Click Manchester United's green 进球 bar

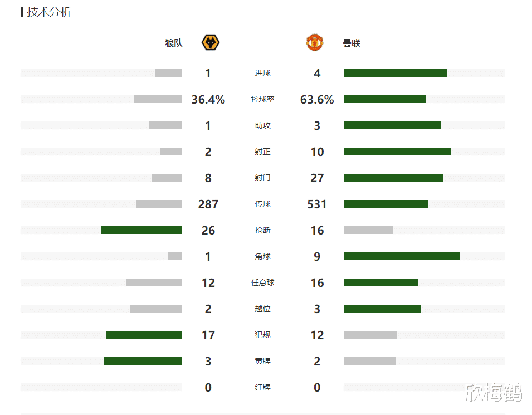pos(395,73)
